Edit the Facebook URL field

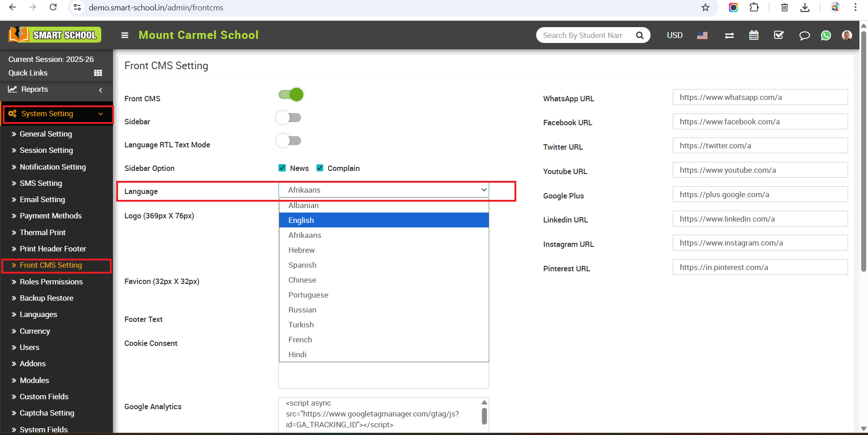(x=760, y=122)
